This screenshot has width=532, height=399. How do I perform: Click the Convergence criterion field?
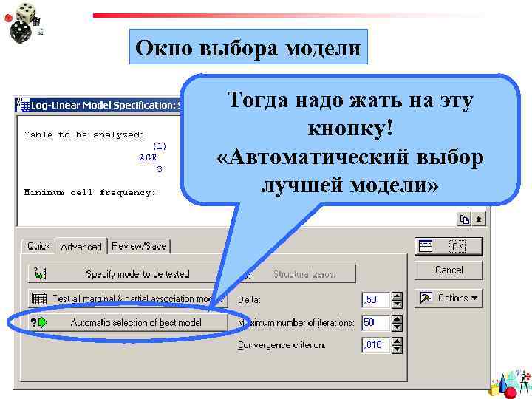tap(376, 345)
